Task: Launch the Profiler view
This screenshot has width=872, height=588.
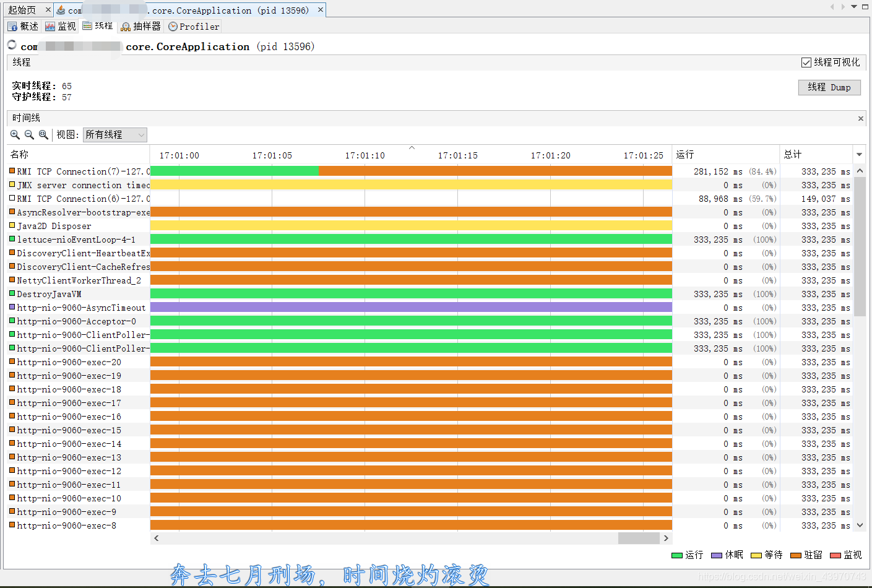Action: point(193,26)
